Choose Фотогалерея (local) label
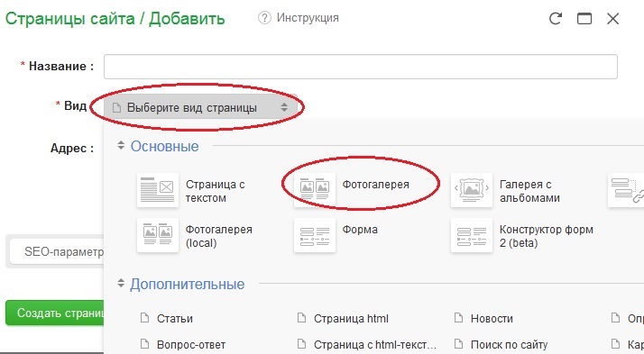 click(219, 236)
